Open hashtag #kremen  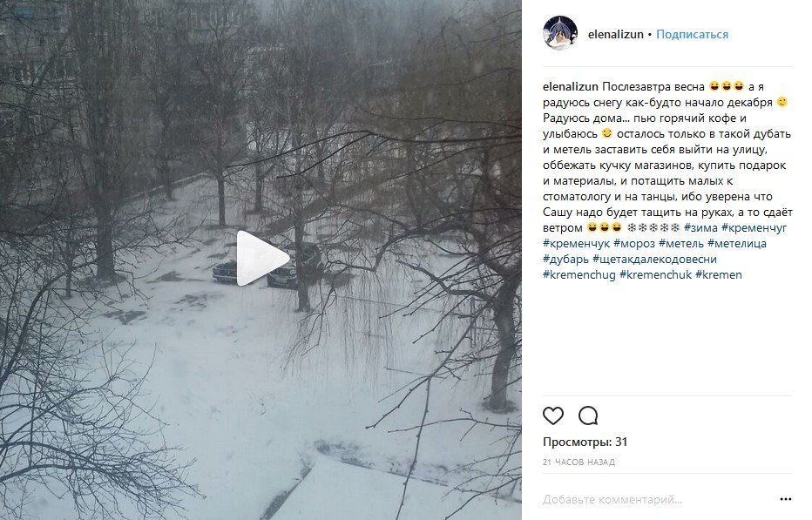[719, 274]
